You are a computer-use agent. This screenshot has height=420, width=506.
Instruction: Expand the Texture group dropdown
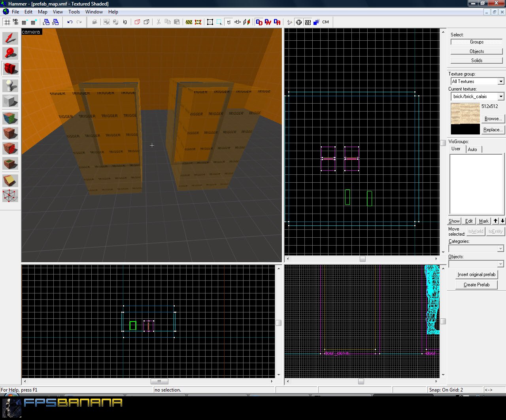tap(500, 81)
